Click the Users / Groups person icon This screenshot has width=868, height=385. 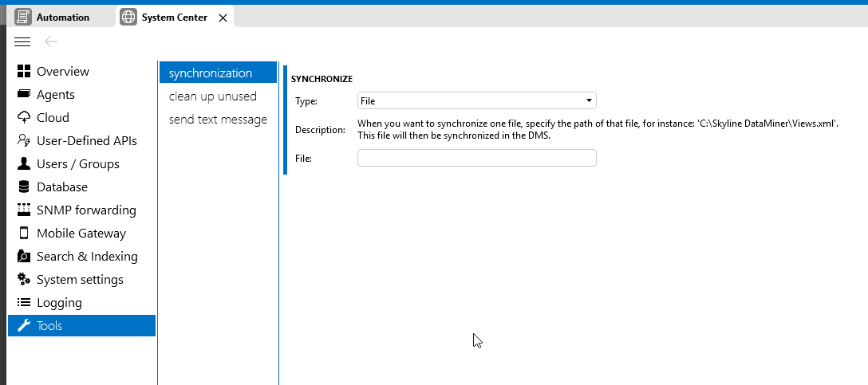tap(23, 164)
